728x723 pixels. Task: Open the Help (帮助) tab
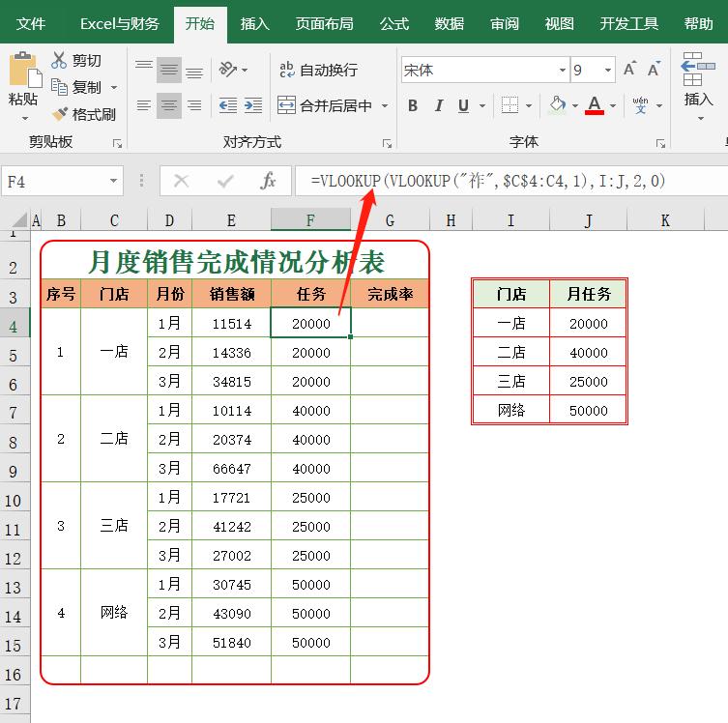point(698,23)
